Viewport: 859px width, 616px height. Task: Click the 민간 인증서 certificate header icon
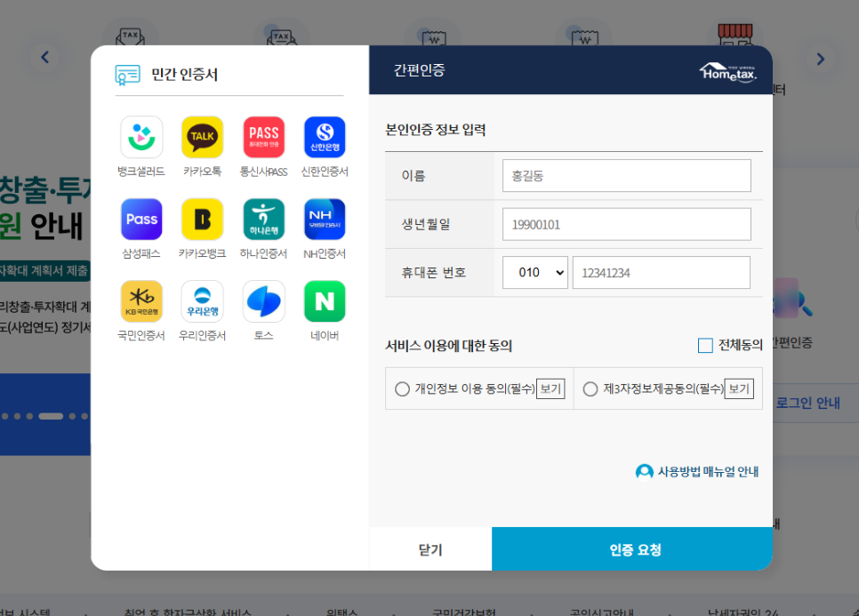[128, 75]
